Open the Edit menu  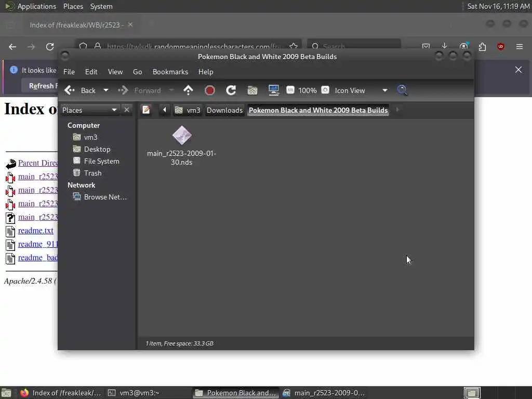coord(91,72)
